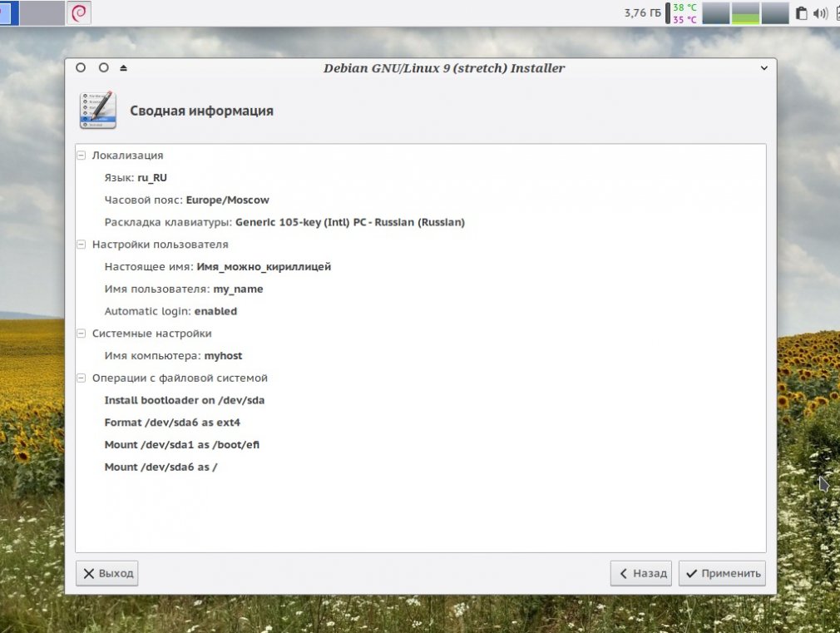This screenshot has height=633, width=840.
Task: Switch to the grey second workspace in the pager
Action: pos(42,12)
